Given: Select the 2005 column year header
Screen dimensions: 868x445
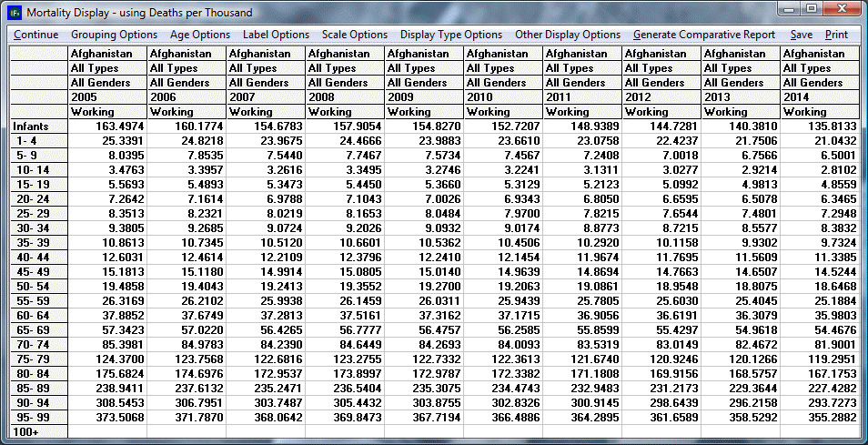Looking at the screenshot, I should coord(108,97).
